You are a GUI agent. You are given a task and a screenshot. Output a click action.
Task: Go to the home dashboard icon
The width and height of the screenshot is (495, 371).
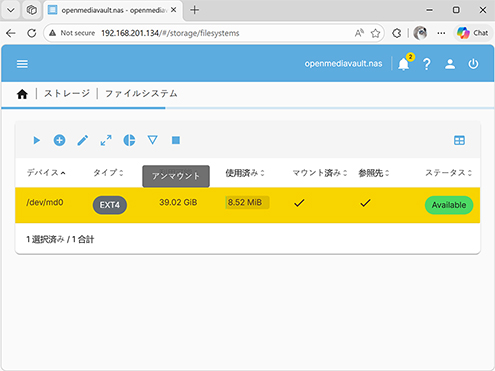22,94
